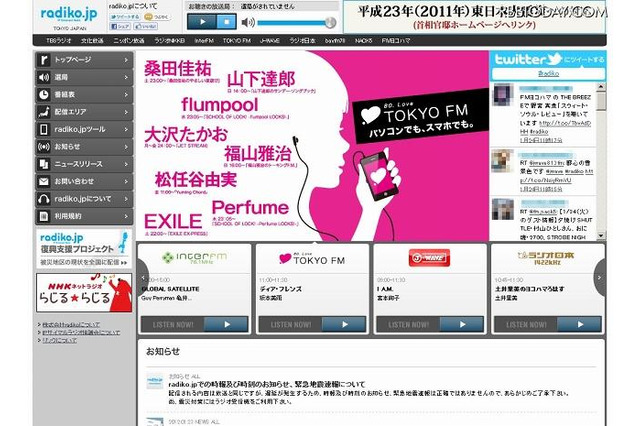This screenshot has width=640, height=426.
Task: Click the second tweet's avatar image
Action: [x=502, y=160]
